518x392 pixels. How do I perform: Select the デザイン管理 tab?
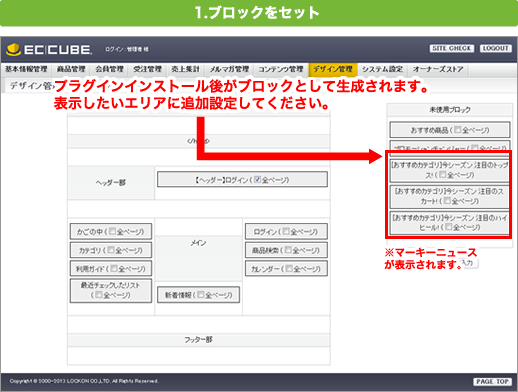[333, 69]
